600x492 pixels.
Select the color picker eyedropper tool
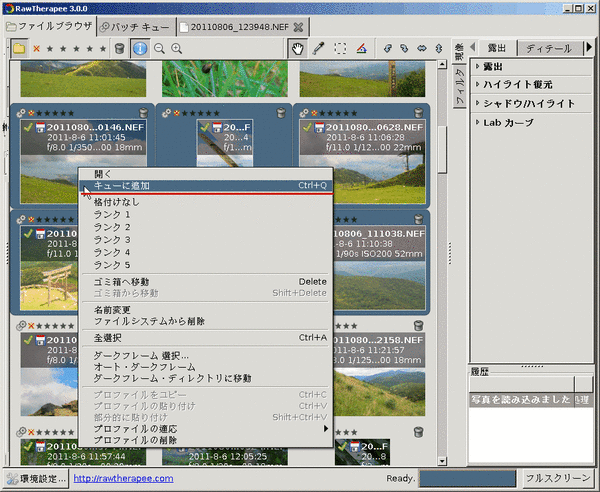coord(318,48)
